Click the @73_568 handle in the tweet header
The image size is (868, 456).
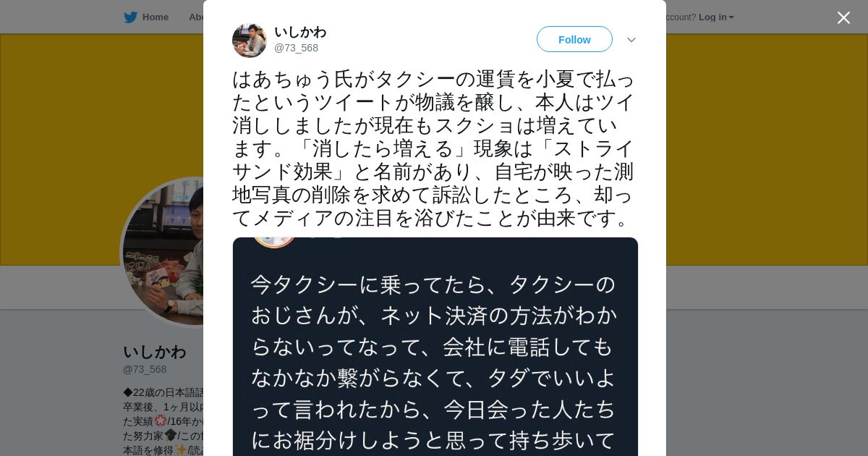[296, 48]
